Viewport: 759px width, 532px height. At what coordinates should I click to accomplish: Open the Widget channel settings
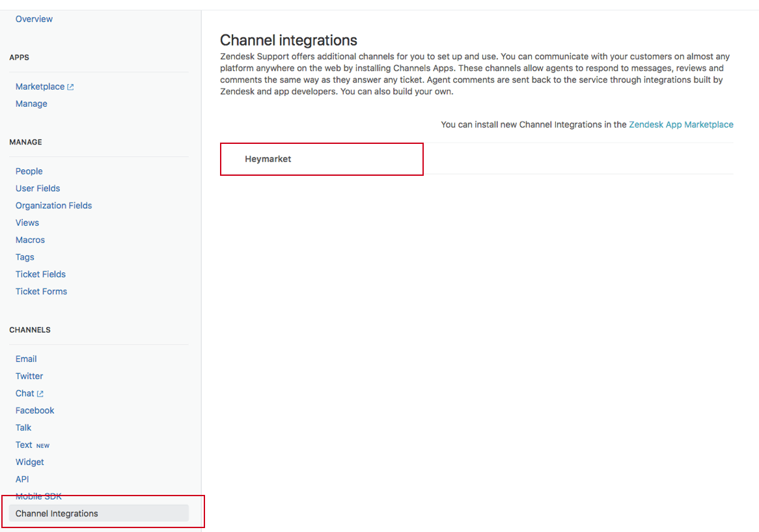click(30, 462)
